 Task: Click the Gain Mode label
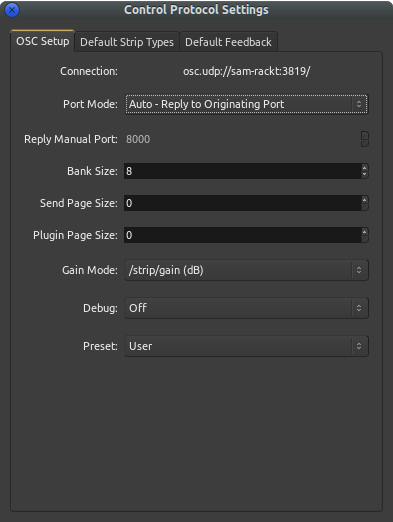[90, 270]
